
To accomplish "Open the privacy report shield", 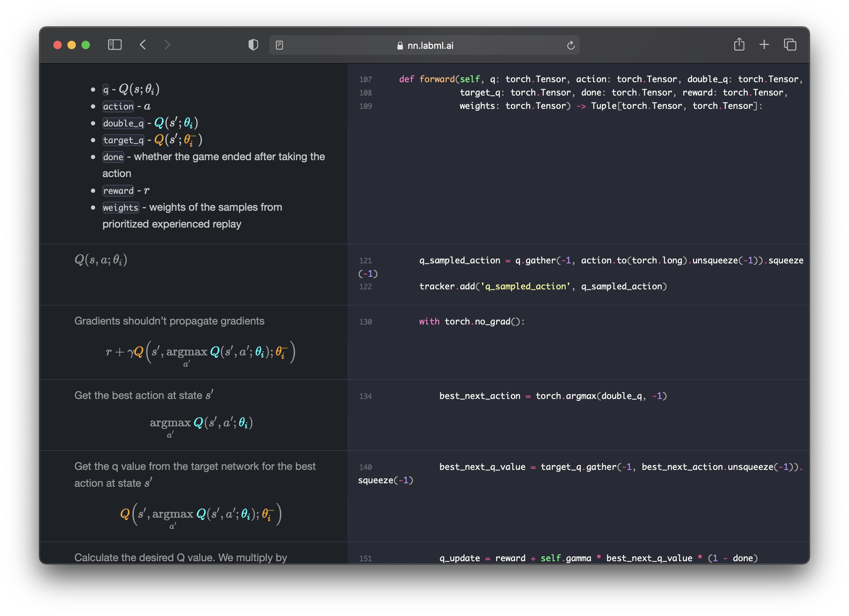I will point(254,45).
